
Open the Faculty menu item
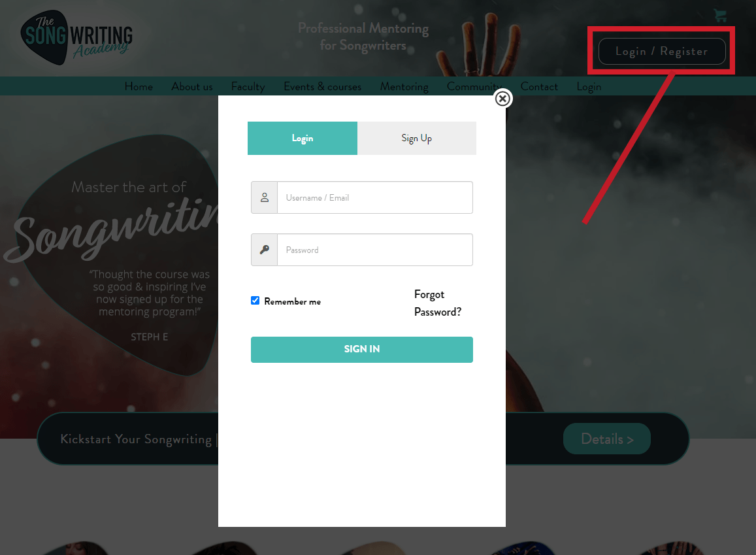[248, 87]
